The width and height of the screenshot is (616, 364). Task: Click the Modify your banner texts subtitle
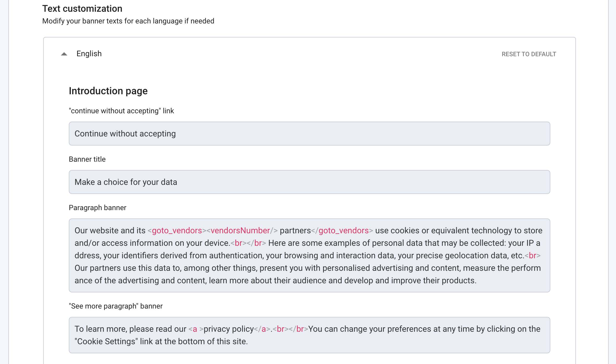coord(128,21)
